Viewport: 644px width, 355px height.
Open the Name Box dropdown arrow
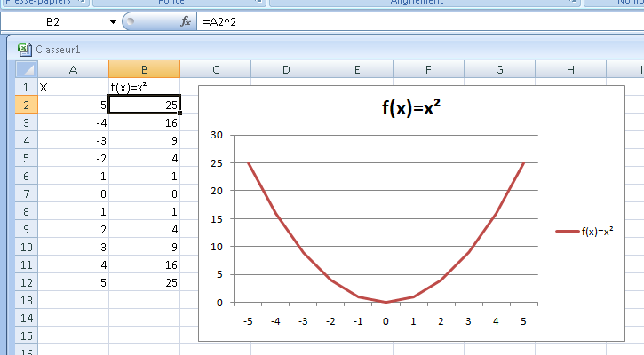tap(113, 22)
